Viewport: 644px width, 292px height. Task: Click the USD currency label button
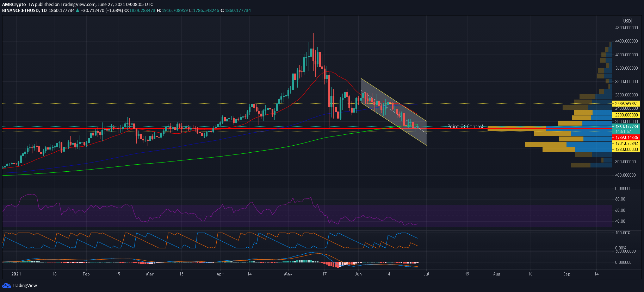click(627, 21)
